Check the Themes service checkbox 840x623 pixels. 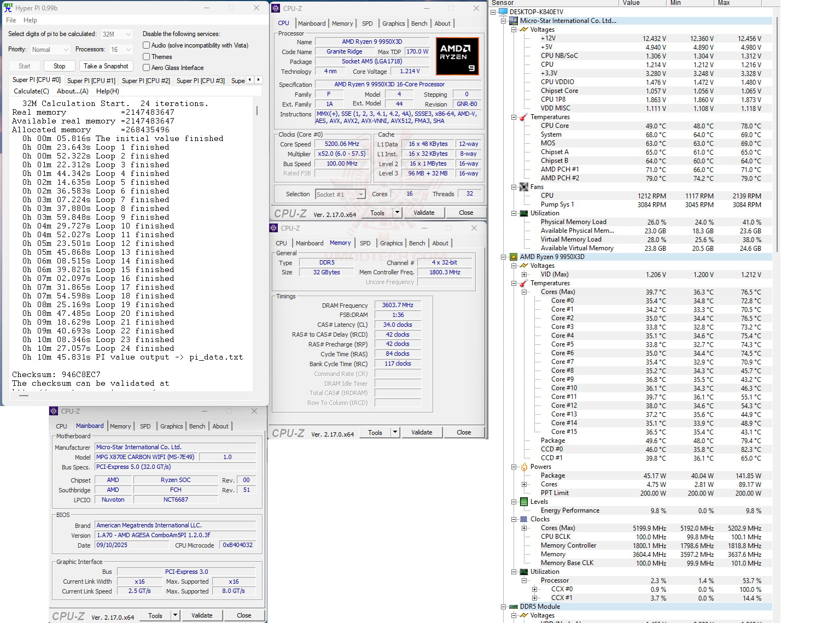tap(146, 57)
